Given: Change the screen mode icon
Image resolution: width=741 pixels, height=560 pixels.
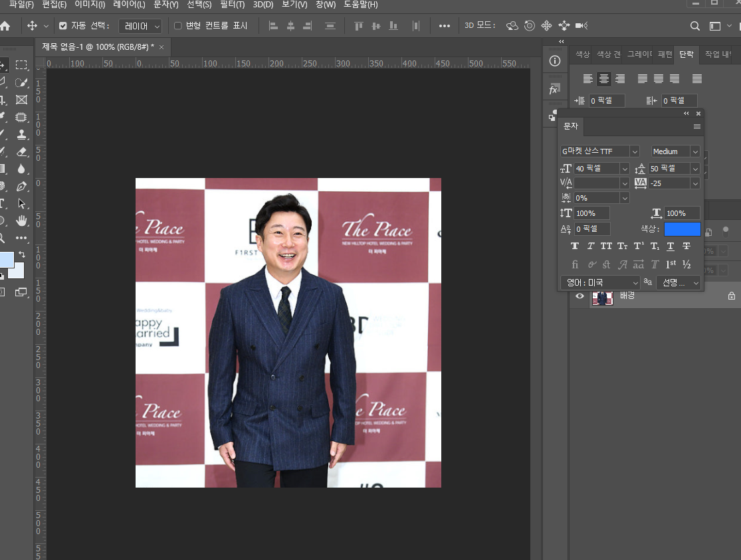Looking at the screenshot, I should 21,292.
